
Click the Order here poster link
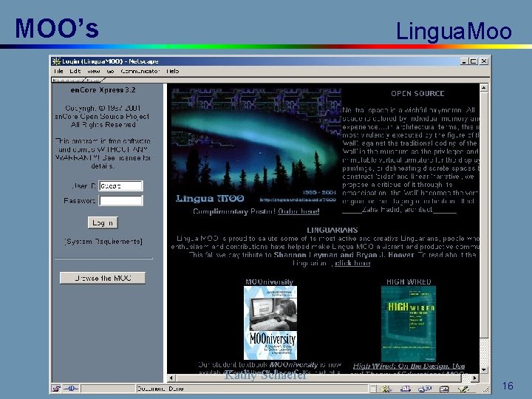(x=299, y=211)
